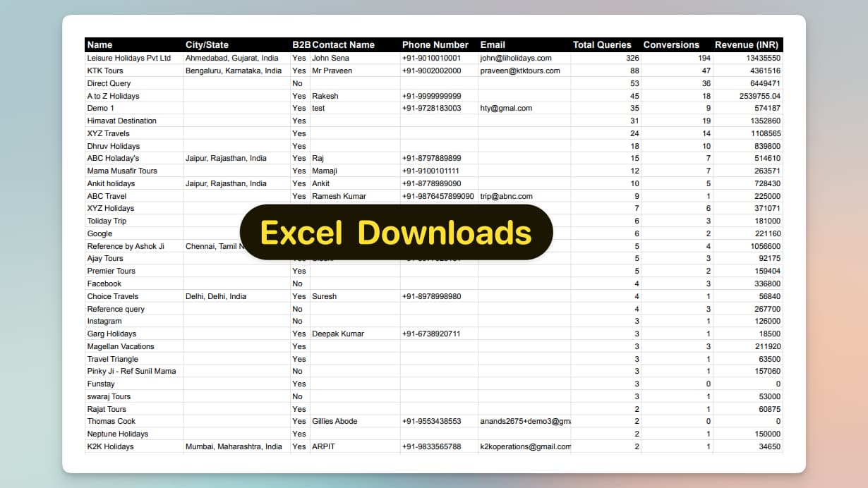The width and height of the screenshot is (868, 488).
Task: Click the Phone Number column header
Action: [x=435, y=44]
